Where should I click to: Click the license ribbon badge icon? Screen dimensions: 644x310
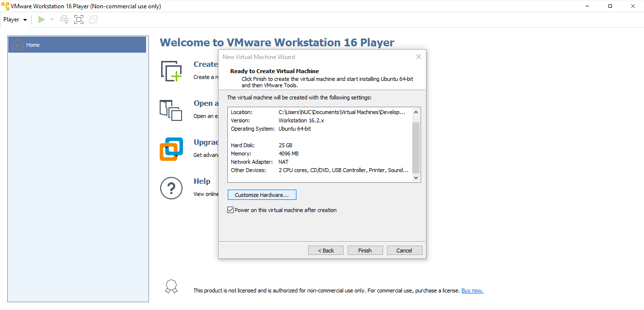(171, 286)
